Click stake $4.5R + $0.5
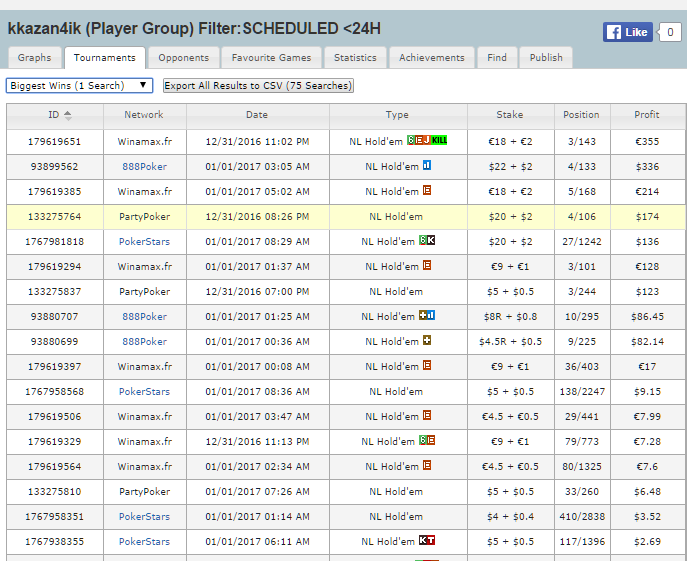 tap(510, 341)
